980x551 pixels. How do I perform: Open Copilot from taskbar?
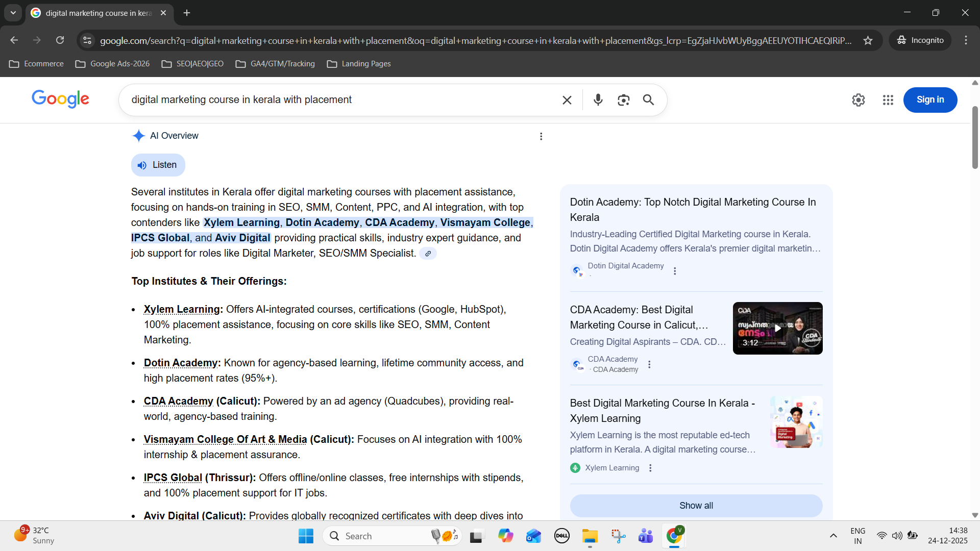click(x=505, y=536)
